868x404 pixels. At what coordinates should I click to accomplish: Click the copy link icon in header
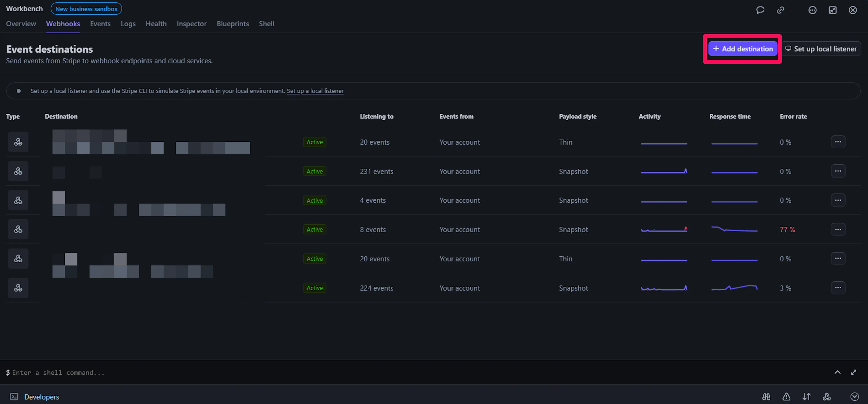[780, 10]
